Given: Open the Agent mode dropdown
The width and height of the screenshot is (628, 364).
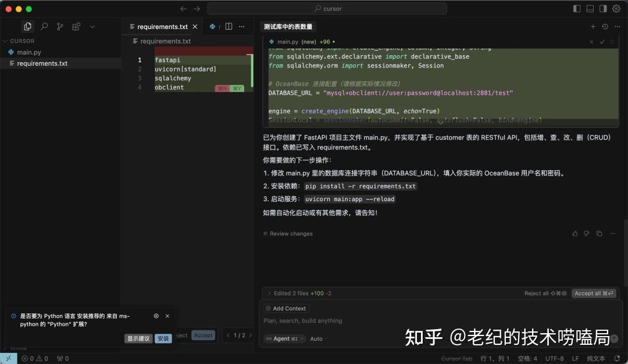Looking at the screenshot, I should (284, 338).
